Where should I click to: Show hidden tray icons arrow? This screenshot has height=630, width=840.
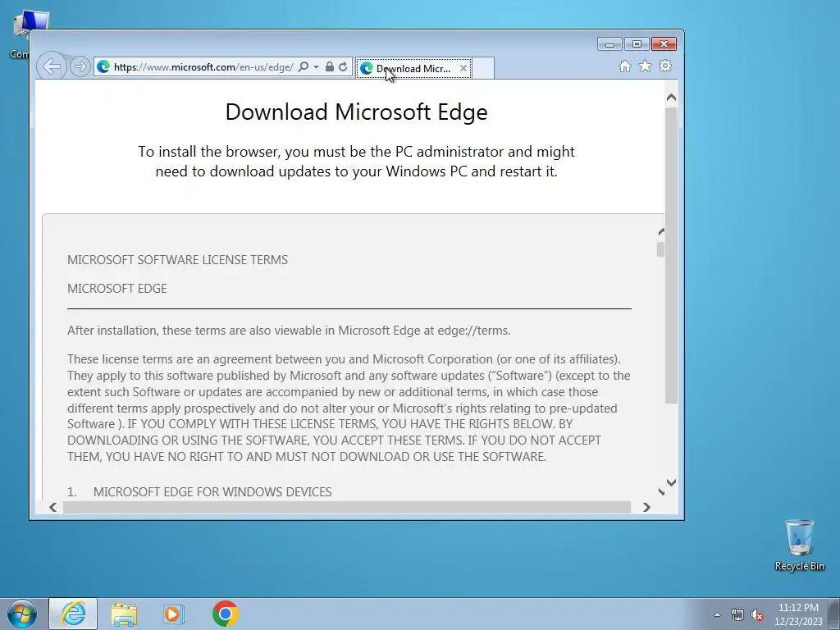click(x=717, y=614)
